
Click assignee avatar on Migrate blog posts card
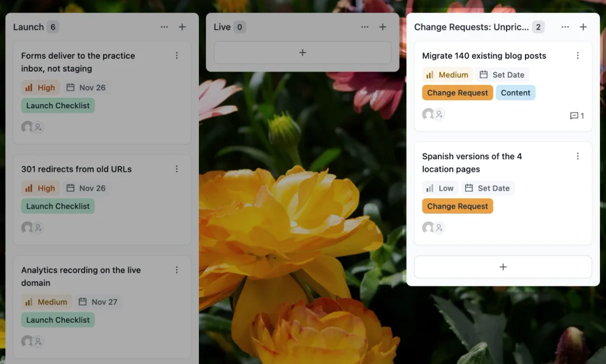pyautogui.click(x=428, y=114)
